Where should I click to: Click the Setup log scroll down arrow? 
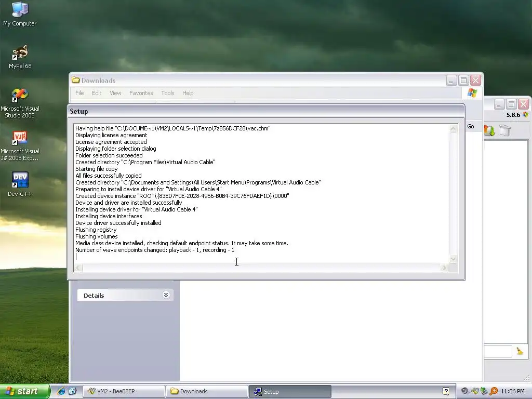pos(453,259)
